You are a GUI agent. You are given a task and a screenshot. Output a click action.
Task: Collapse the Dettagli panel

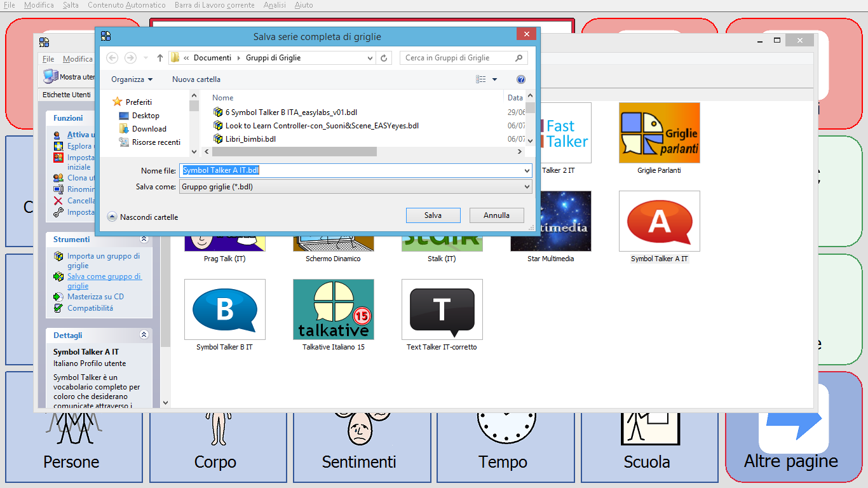pos(144,335)
